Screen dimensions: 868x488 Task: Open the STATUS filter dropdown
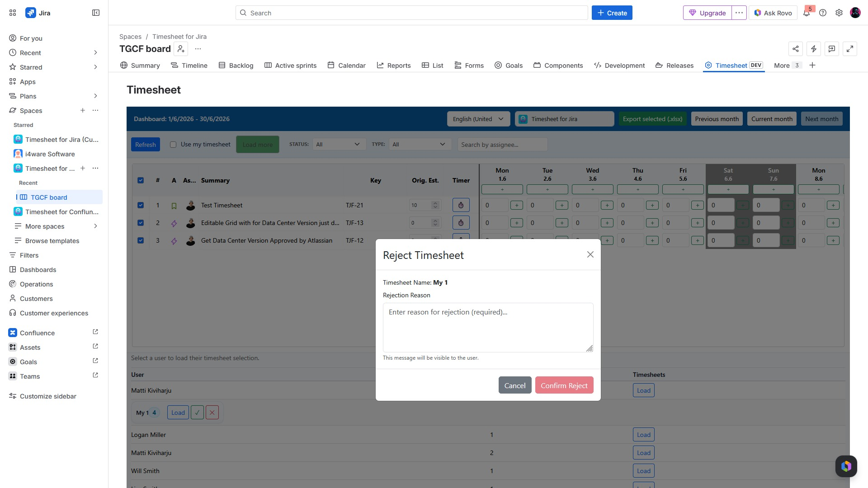(339, 145)
